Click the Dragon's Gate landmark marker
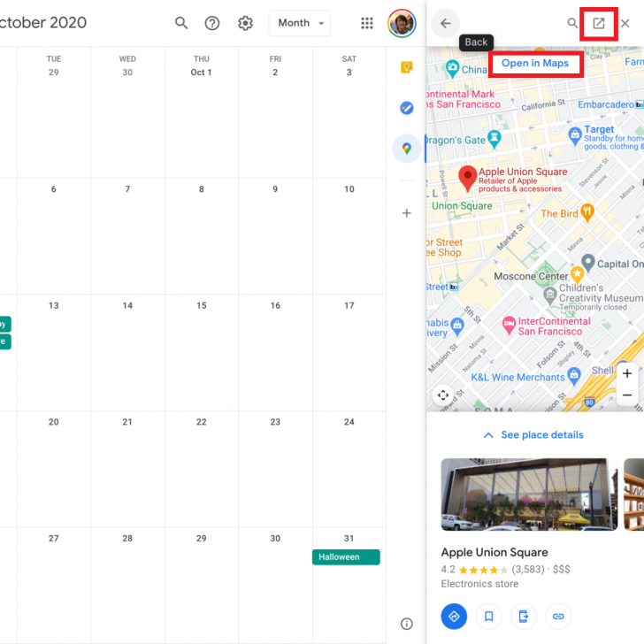Screen dimensions: 644x644 [x=494, y=139]
